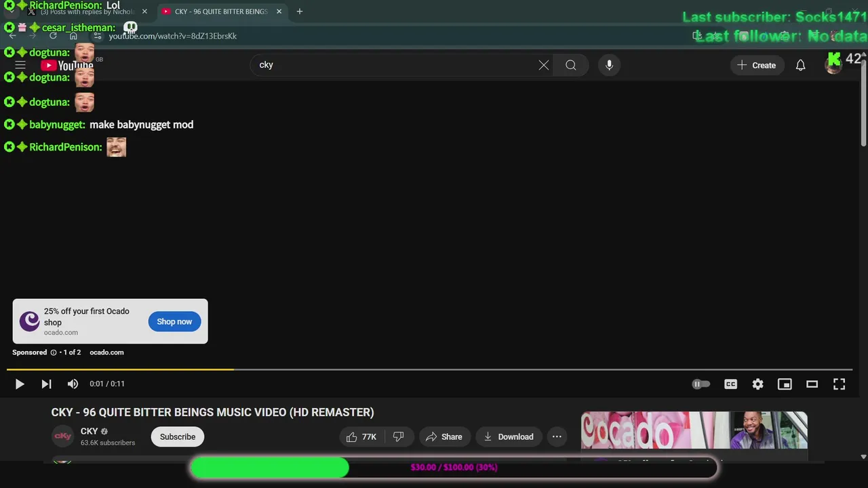Click the Ocado ad logo icon
This screenshot has height=488, width=868.
[x=29, y=321]
